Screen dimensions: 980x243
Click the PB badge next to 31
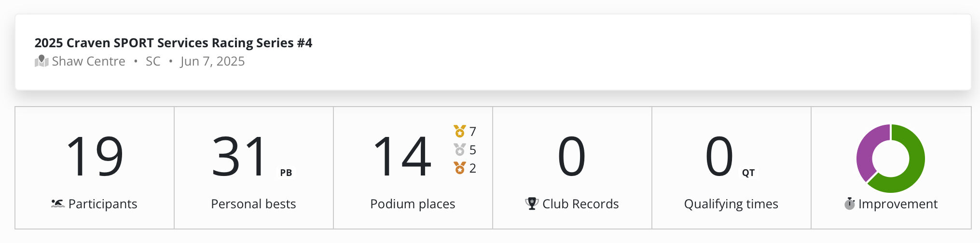point(286,173)
